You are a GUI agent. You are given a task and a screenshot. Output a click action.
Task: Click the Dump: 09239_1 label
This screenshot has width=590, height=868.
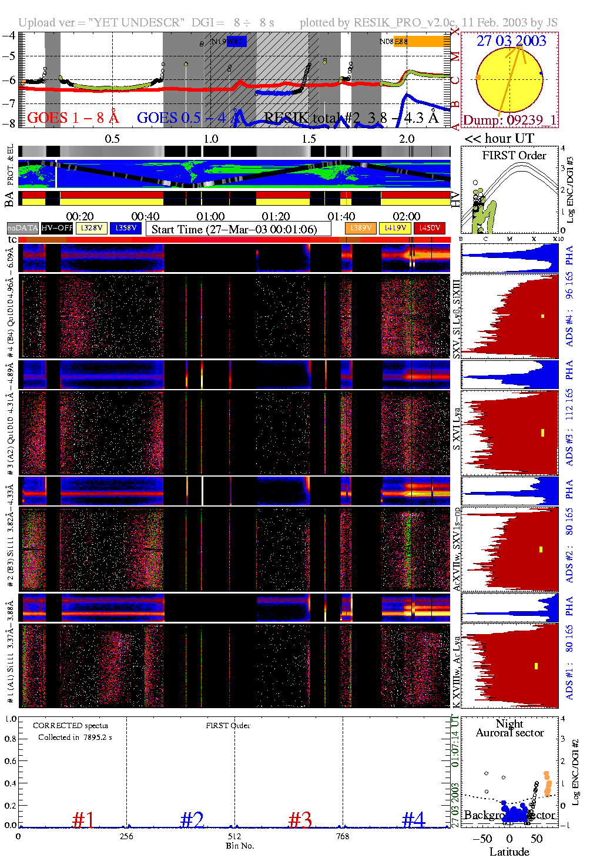[509, 120]
